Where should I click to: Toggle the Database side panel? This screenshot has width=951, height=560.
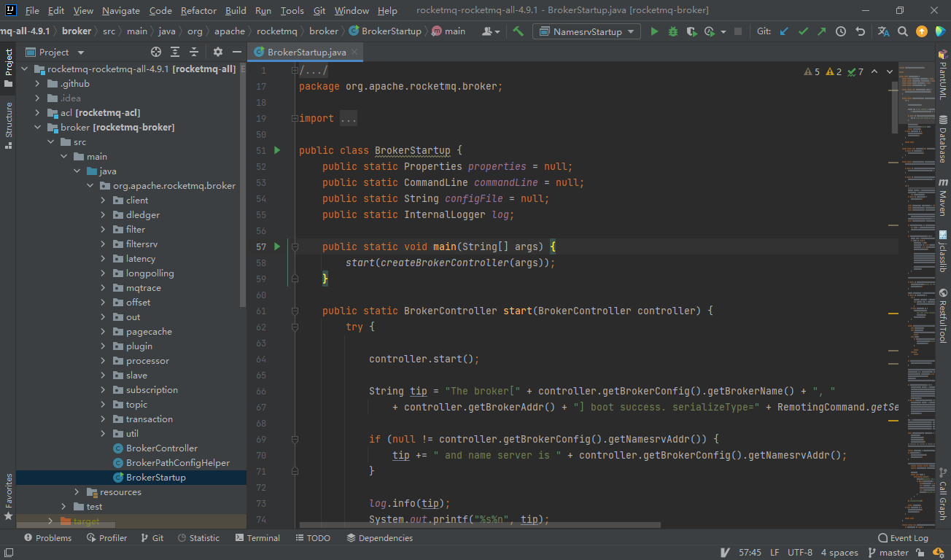click(x=943, y=139)
